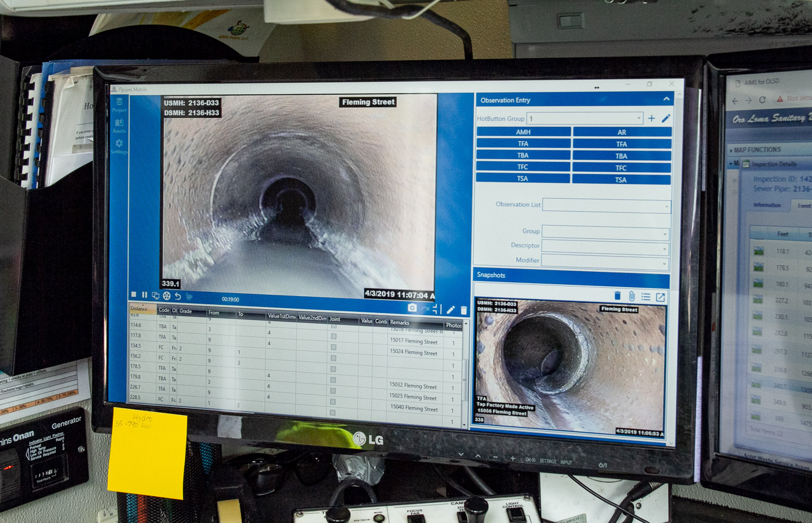
Task: Sort table by the Distance column header
Action: (143, 309)
